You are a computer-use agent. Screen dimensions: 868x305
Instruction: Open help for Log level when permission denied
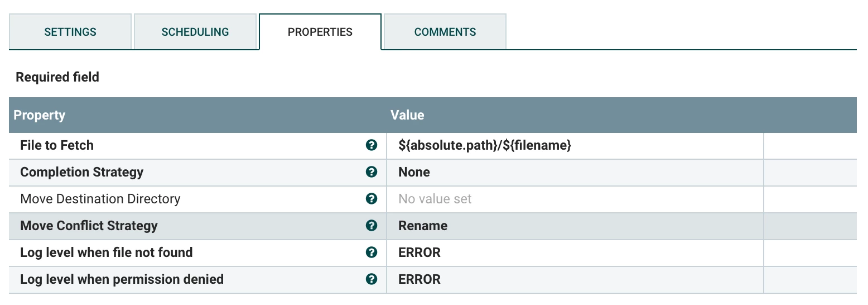point(371,279)
